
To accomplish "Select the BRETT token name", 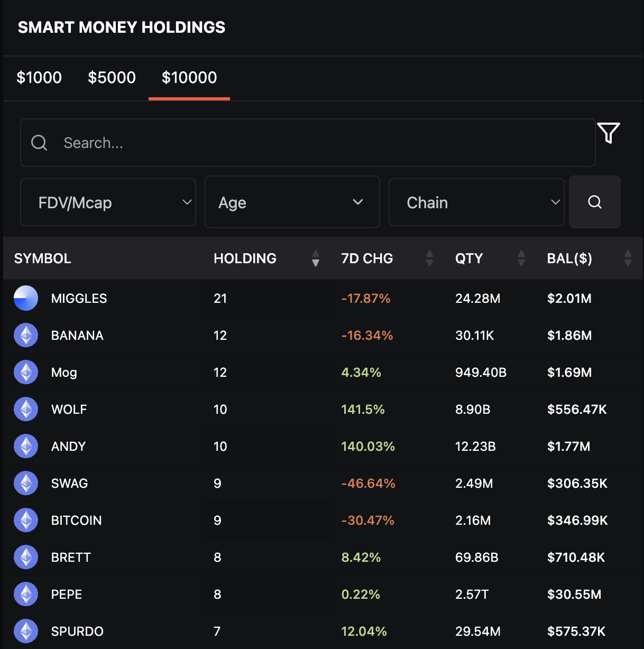I will [x=71, y=558].
